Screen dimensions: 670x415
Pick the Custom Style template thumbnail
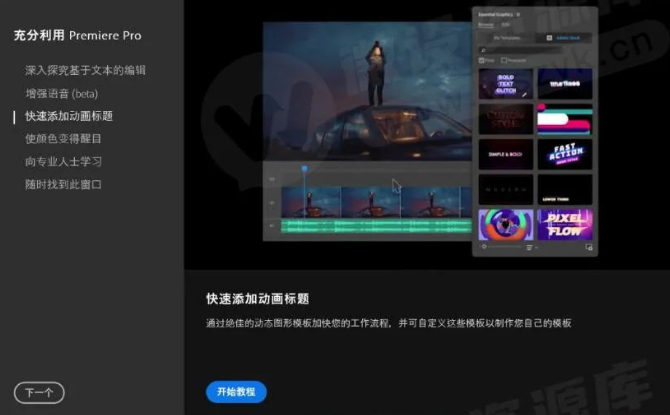pos(506,119)
